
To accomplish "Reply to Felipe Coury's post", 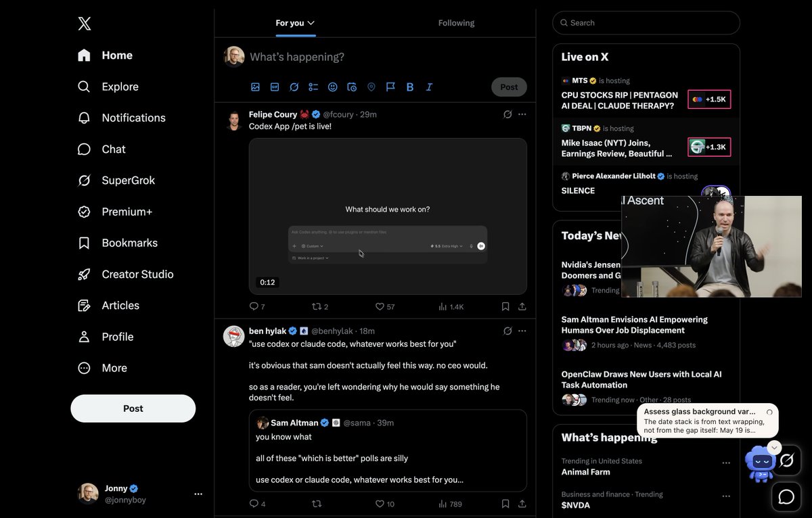I will click(256, 306).
